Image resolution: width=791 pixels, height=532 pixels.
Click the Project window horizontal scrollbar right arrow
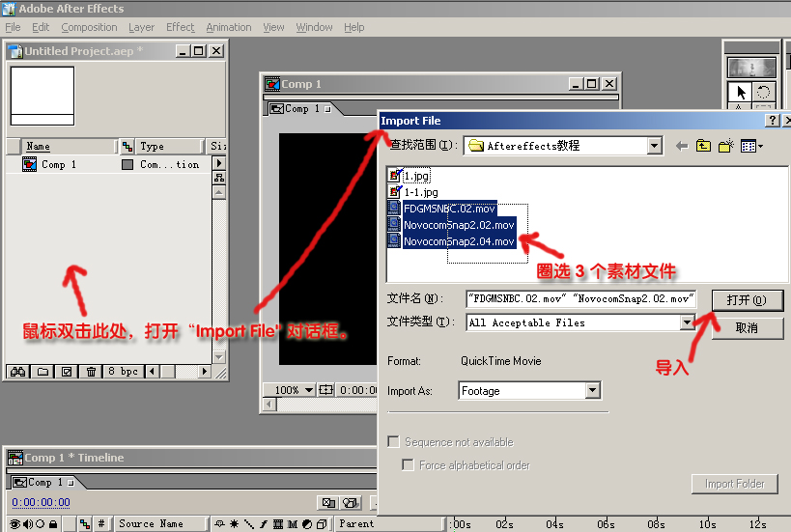click(x=204, y=372)
